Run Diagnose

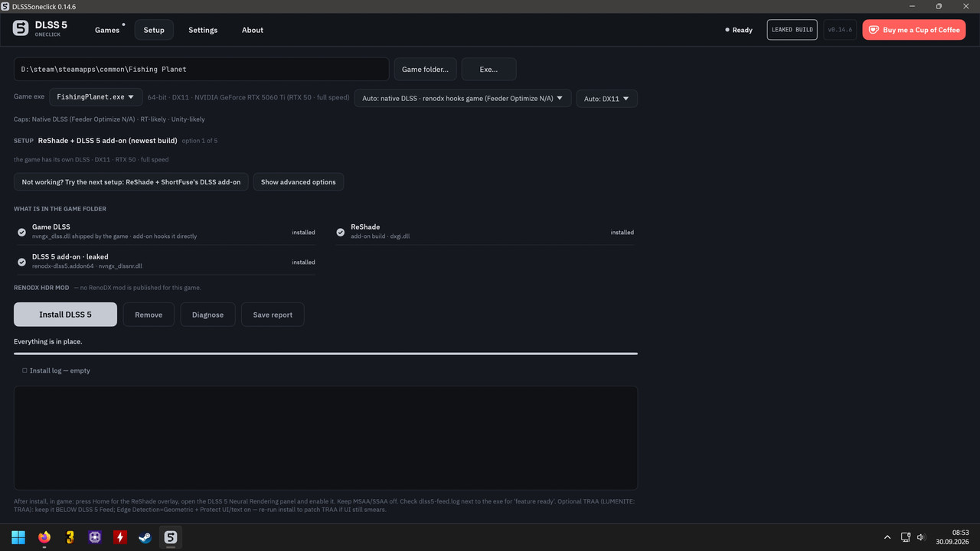click(x=208, y=315)
